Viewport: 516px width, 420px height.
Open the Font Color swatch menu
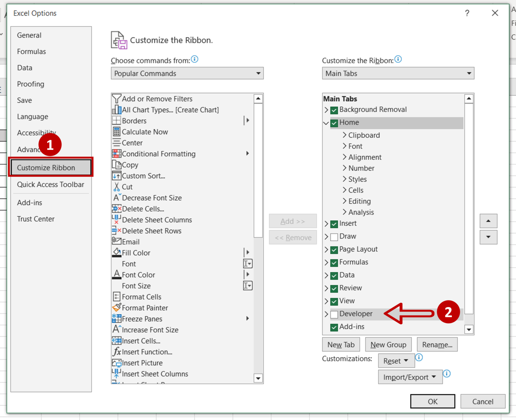[247, 275]
